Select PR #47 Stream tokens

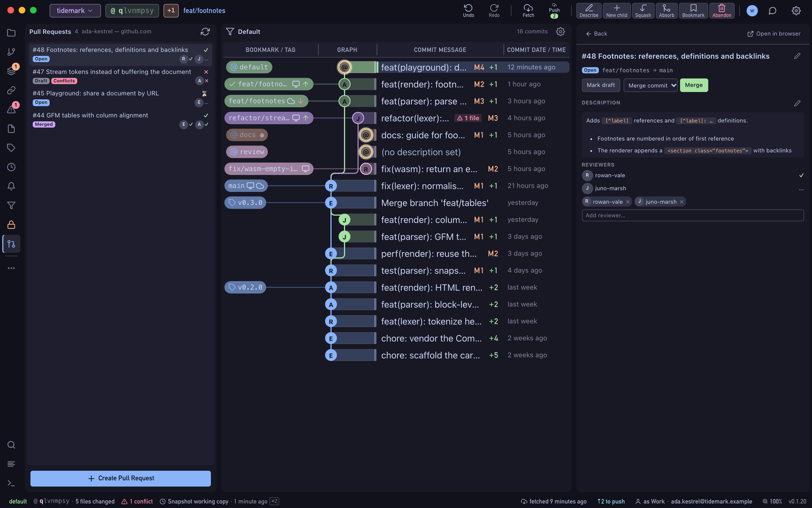pyautogui.click(x=120, y=76)
